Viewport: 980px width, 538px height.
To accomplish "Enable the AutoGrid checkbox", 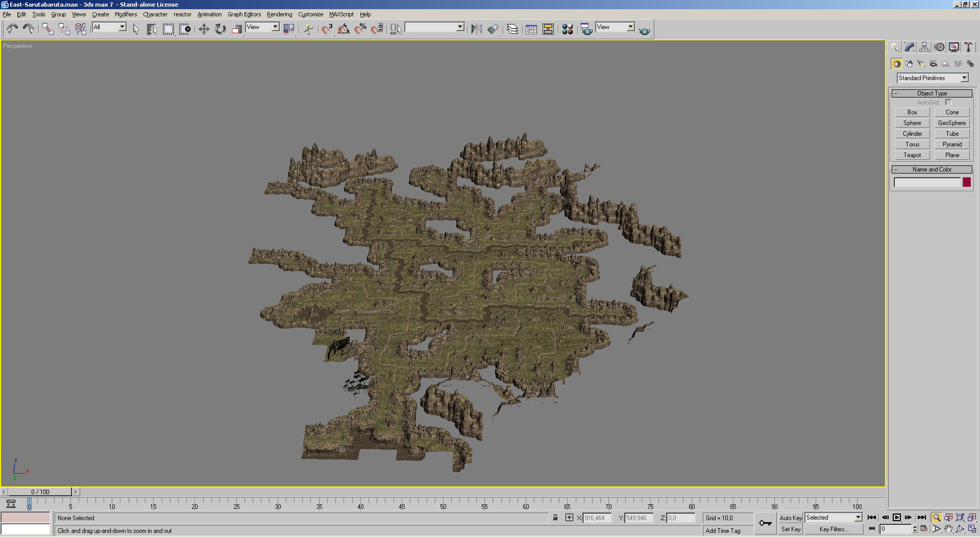I will 948,103.
